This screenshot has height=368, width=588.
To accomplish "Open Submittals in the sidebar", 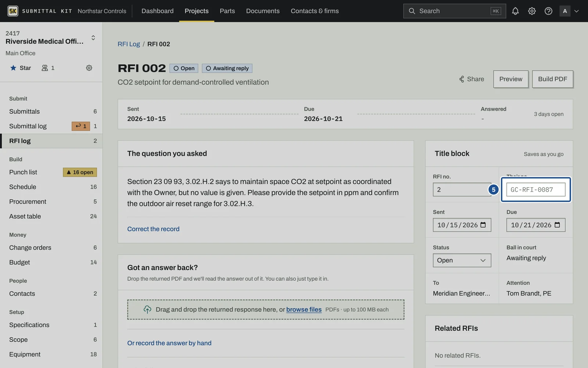I will [x=51, y=112].
